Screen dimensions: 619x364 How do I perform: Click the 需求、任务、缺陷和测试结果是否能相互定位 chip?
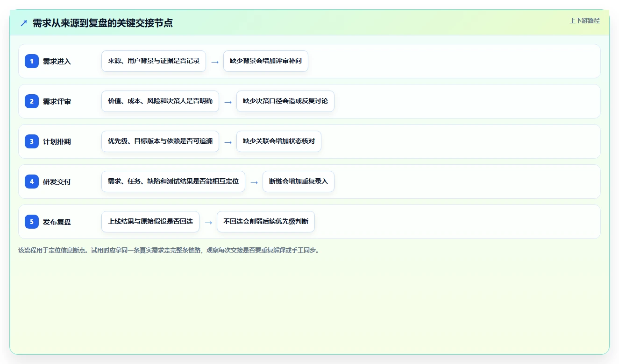coord(173,182)
